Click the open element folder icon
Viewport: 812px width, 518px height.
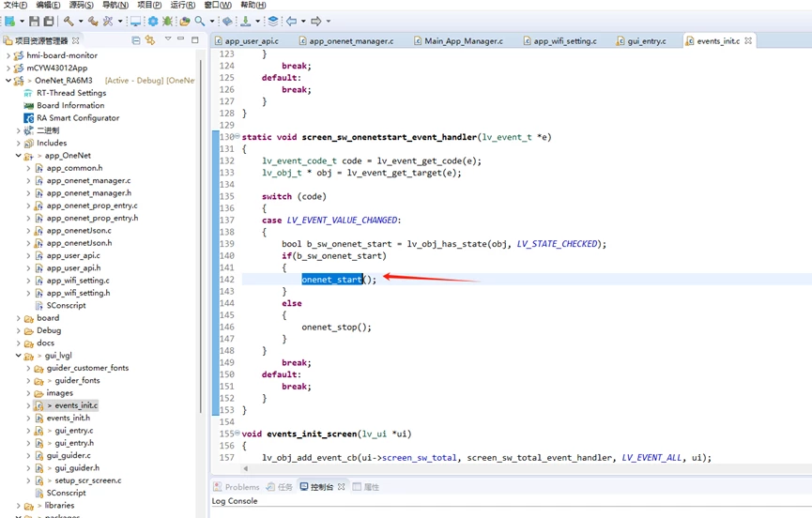click(185, 22)
